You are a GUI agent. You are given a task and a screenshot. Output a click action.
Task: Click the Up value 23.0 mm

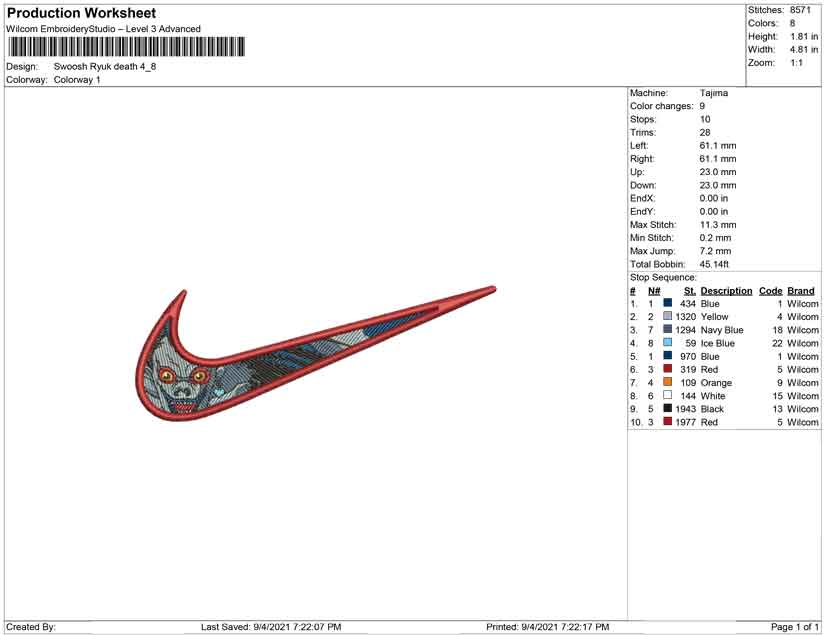718,172
